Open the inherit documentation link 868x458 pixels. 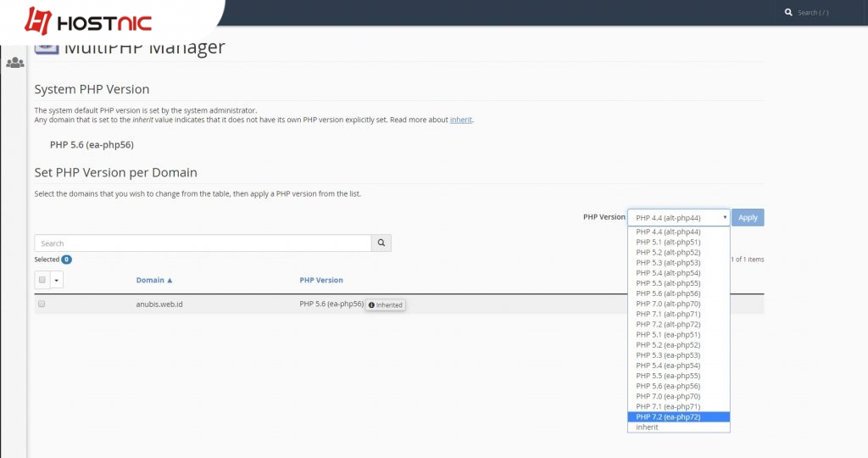(461, 120)
